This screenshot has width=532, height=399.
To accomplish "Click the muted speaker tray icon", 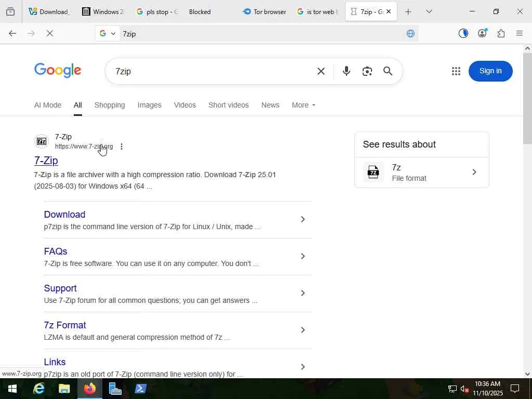I will (x=464, y=389).
